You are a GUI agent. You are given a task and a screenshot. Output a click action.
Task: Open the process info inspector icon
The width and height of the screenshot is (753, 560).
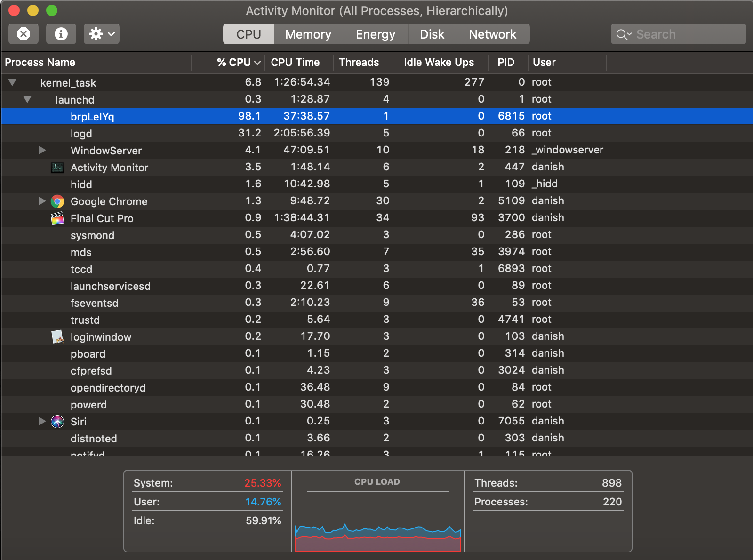click(61, 34)
